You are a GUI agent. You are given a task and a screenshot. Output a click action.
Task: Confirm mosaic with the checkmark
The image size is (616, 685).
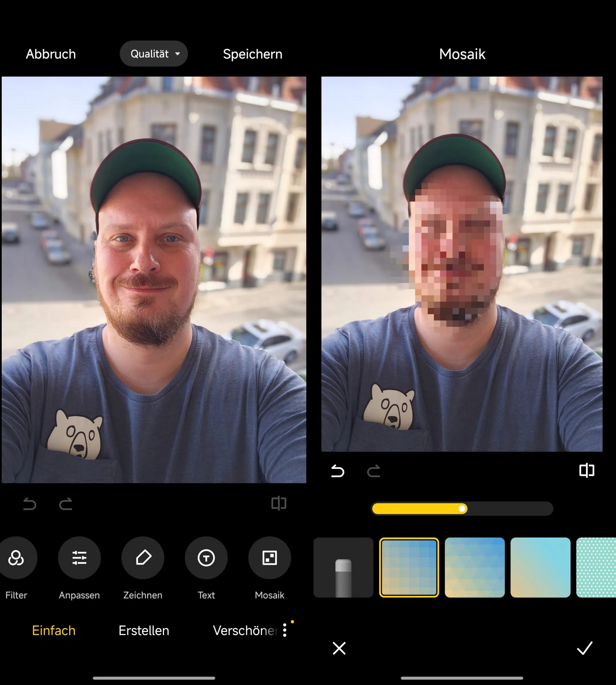tap(585, 648)
